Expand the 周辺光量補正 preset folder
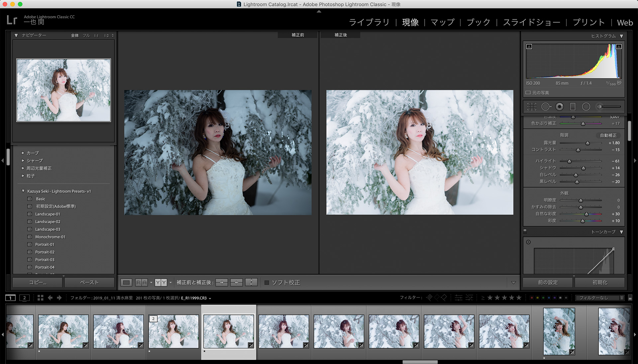 pyautogui.click(x=23, y=168)
